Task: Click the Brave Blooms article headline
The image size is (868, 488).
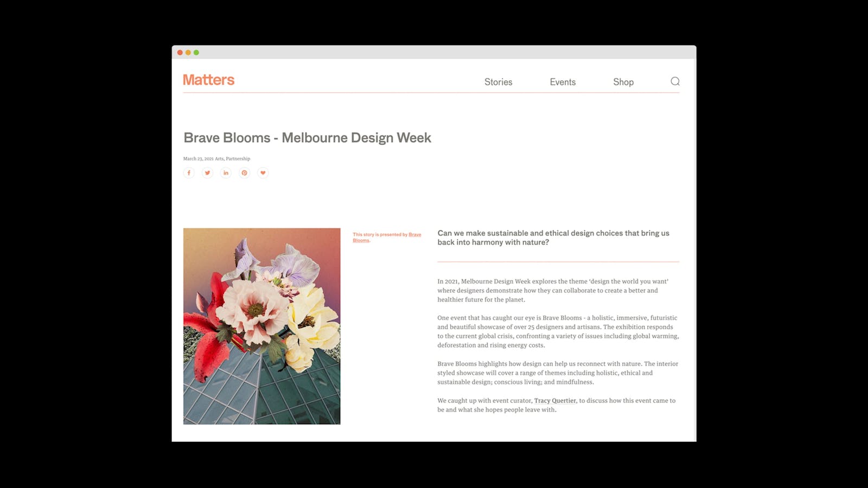Action: pyautogui.click(x=307, y=138)
